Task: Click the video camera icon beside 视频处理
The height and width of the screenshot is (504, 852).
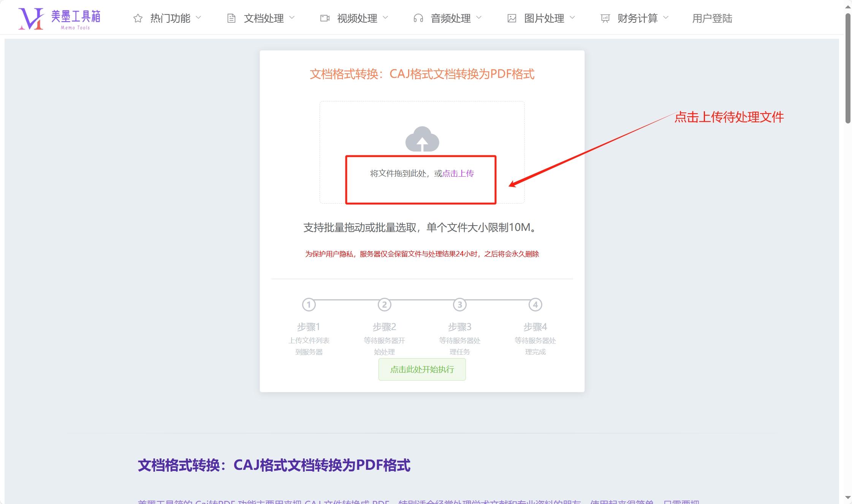Action: point(324,17)
